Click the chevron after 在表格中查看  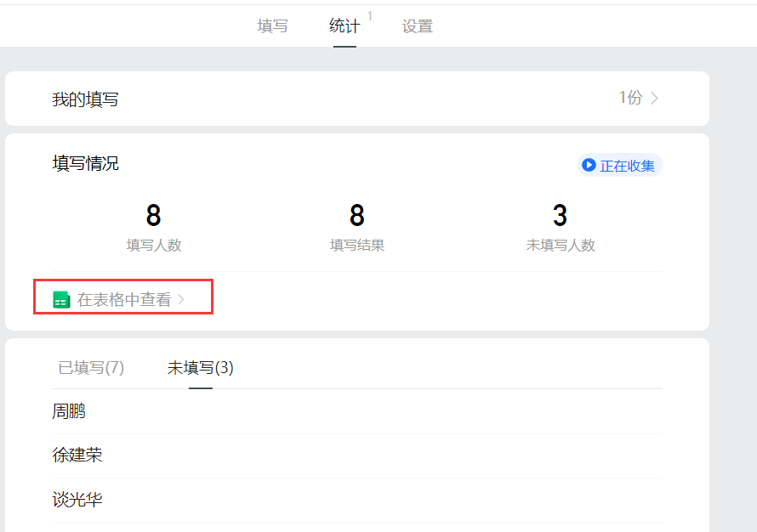coord(181,300)
